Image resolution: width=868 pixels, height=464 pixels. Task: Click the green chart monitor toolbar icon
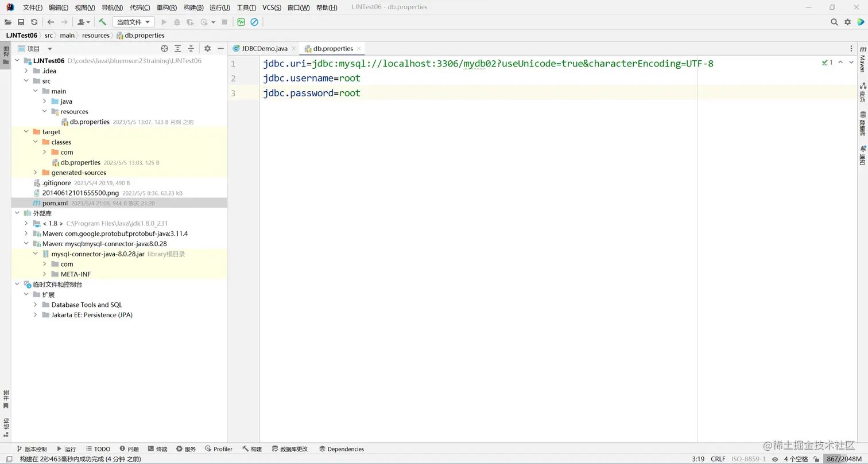pos(241,22)
